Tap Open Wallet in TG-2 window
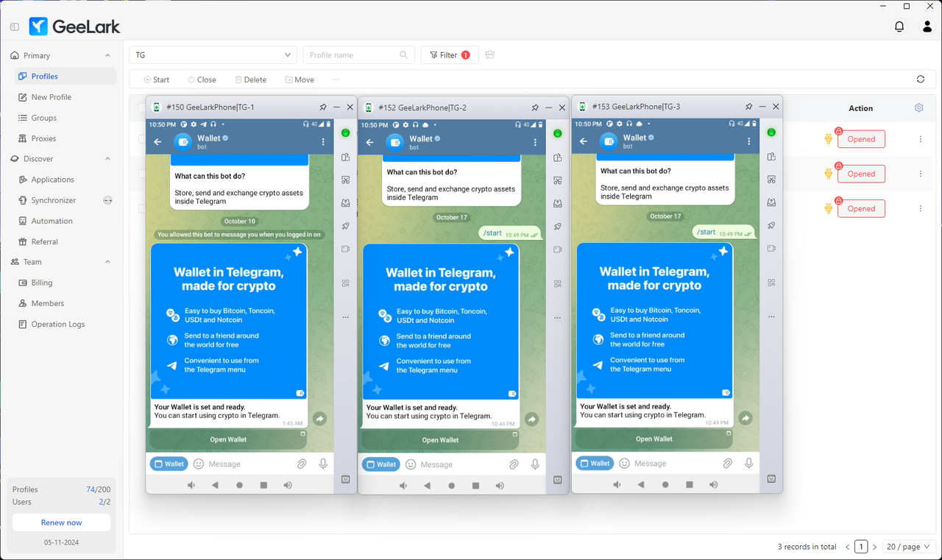This screenshot has width=942, height=560. point(440,440)
